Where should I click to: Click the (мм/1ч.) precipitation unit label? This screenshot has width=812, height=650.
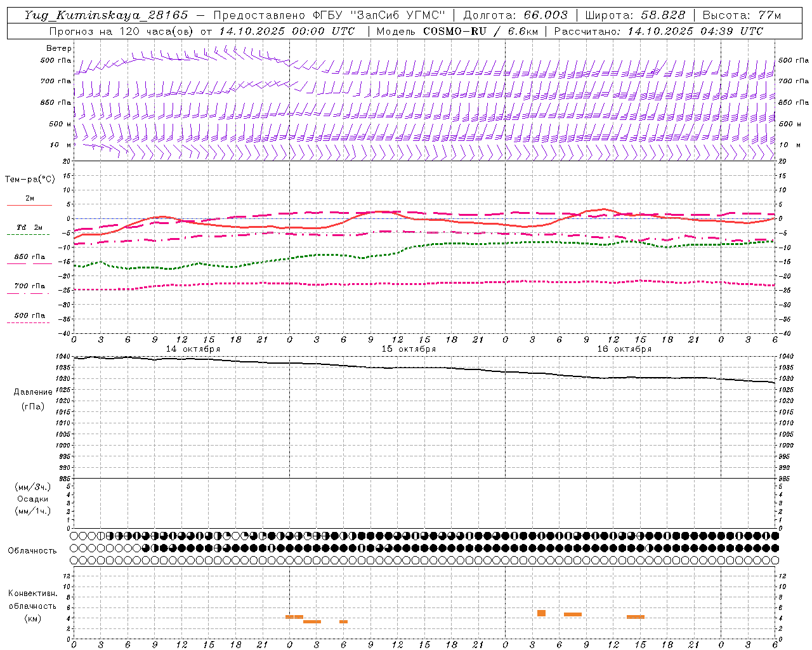point(33,511)
